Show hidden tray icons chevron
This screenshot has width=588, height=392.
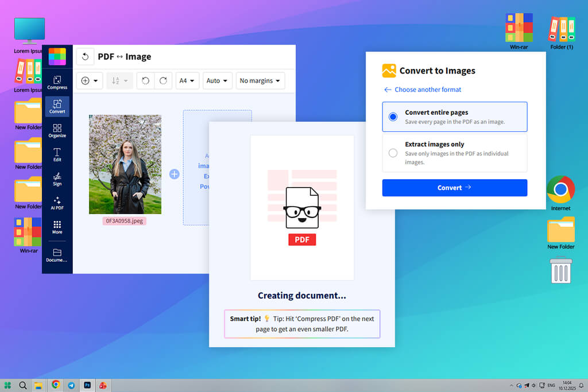510,386
